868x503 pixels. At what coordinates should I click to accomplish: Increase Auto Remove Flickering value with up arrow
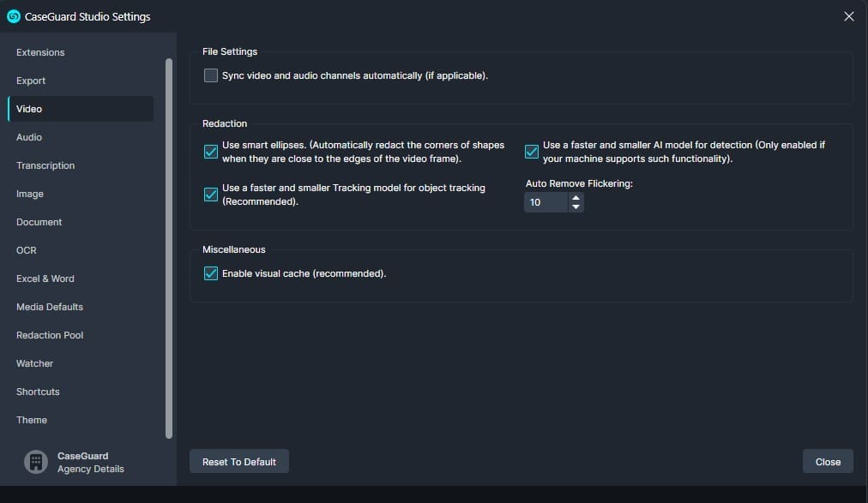(x=576, y=198)
